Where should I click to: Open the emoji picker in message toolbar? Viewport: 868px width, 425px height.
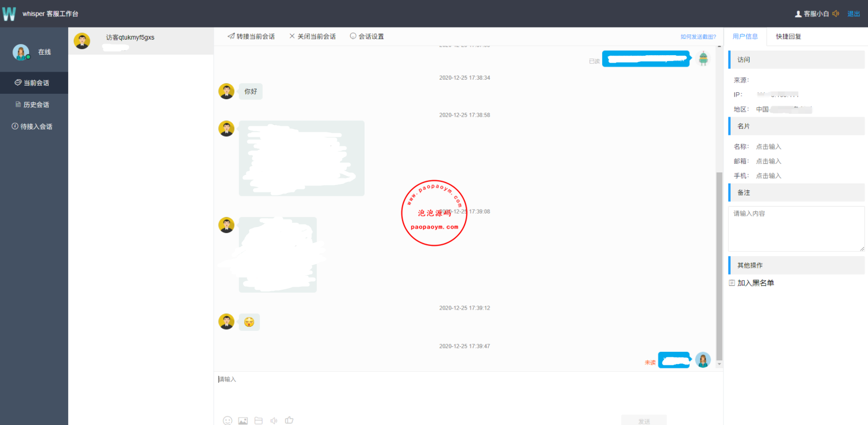tap(228, 420)
